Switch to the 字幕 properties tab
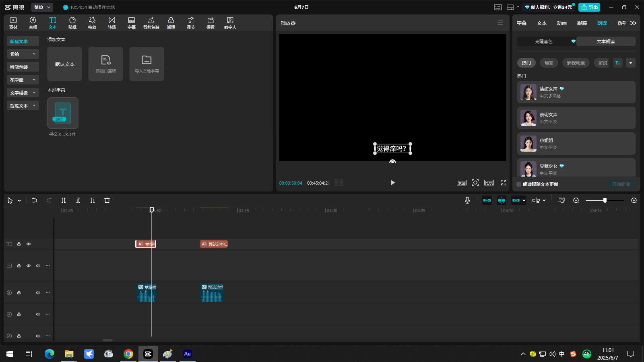The image size is (644, 362). [522, 23]
